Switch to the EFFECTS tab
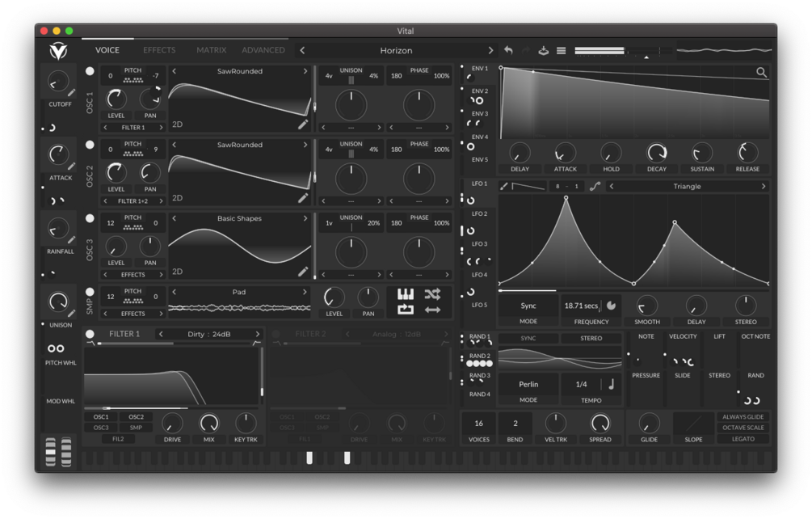 pyautogui.click(x=158, y=49)
